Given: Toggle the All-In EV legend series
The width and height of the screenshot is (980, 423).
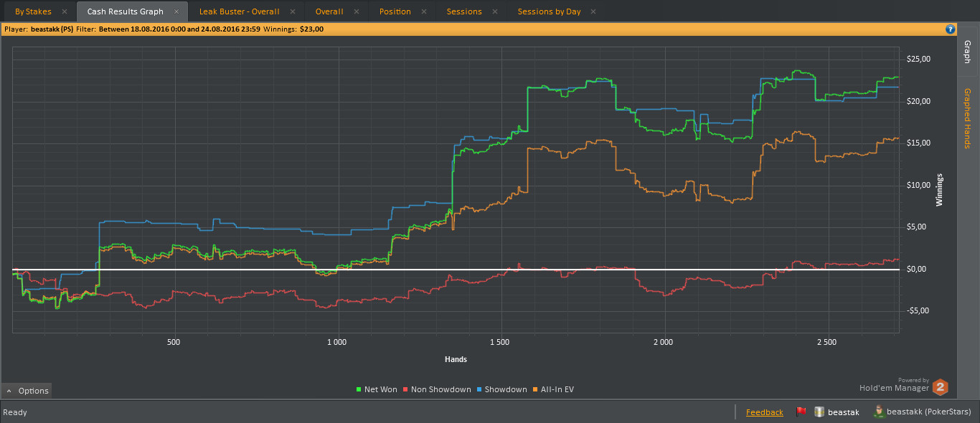Looking at the screenshot, I should click(x=553, y=389).
